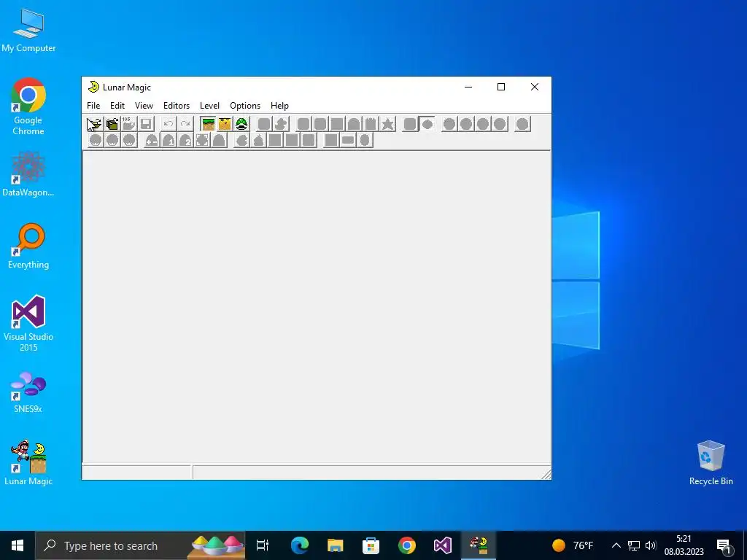Open File Explorer from the taskbar
747x560 pixels.
tap(336, 545)
